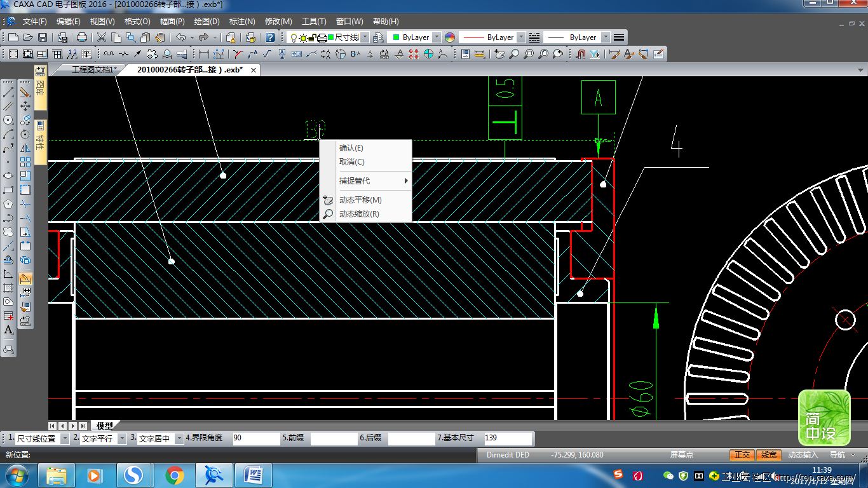Toggle the 线宽 line width button
Image resolution: width=868 pixels, height=488 pixels.
point(768,455)
